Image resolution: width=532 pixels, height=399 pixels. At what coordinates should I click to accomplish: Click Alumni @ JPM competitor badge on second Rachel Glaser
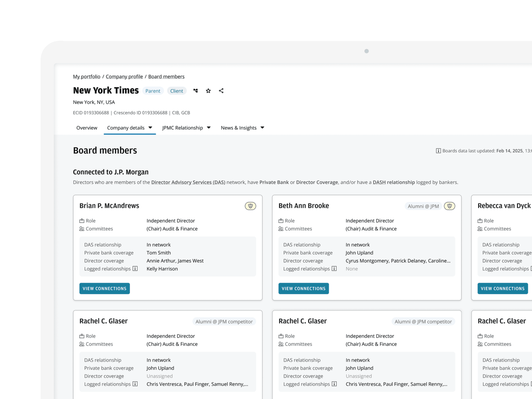423,322
